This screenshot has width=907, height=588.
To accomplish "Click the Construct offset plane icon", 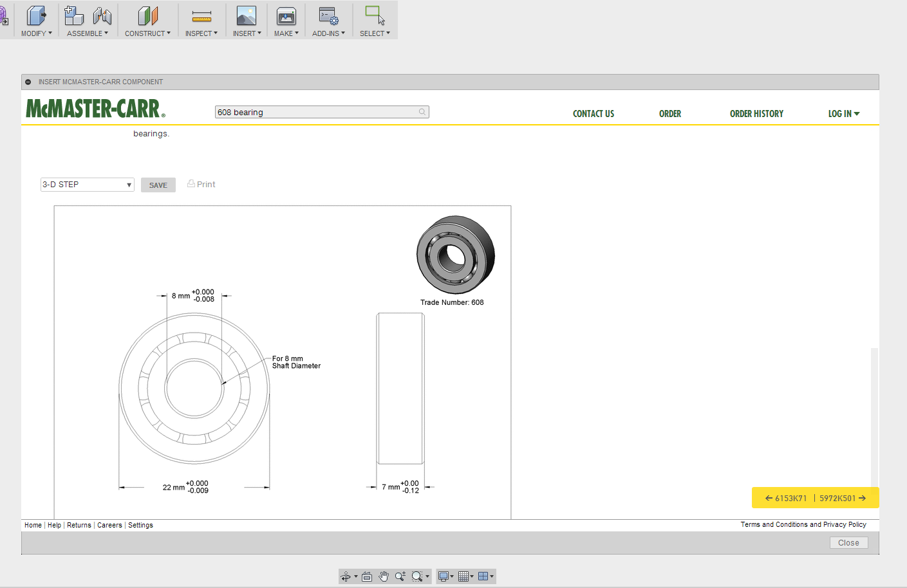I will [x=148, y=15].
